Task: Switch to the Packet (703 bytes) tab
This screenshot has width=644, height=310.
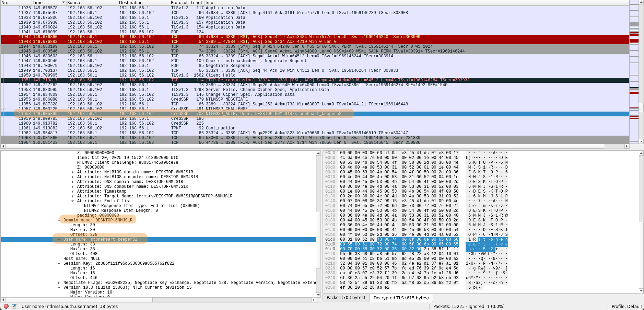Action: point(346,297)
